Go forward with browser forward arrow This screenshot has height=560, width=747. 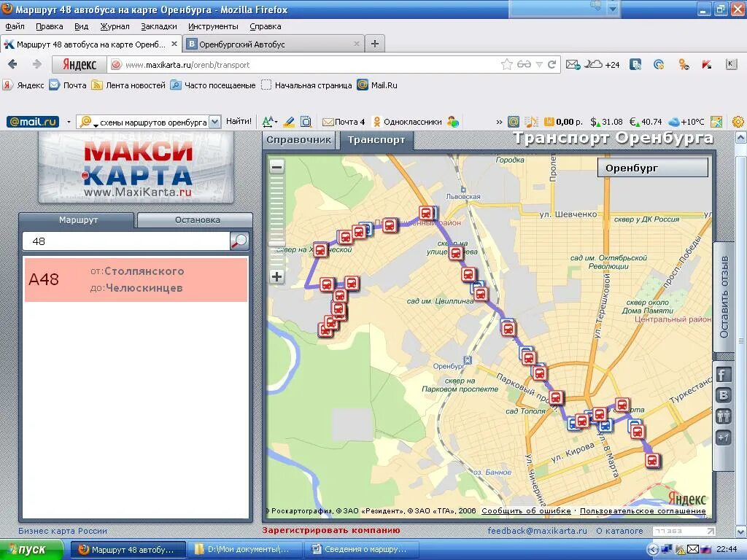(36, 64)
